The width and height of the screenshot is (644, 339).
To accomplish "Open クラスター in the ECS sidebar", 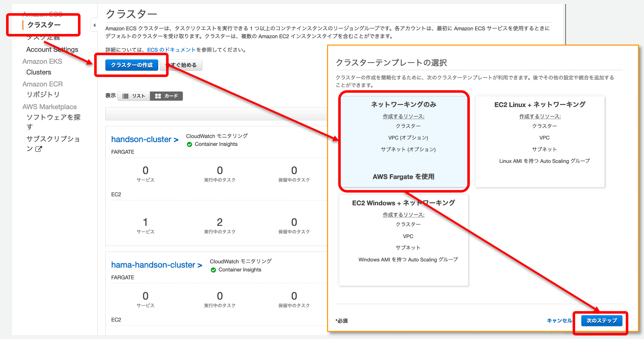I will coord(44,25).
